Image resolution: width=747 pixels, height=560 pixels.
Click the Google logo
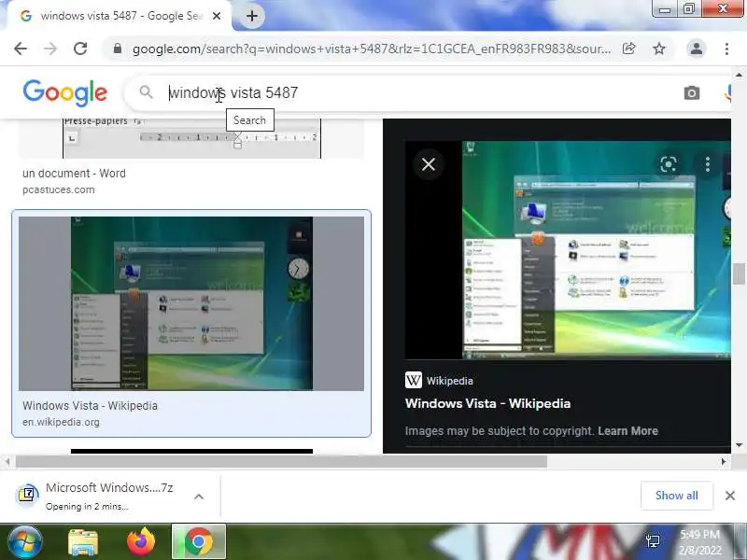click(65, 92)
